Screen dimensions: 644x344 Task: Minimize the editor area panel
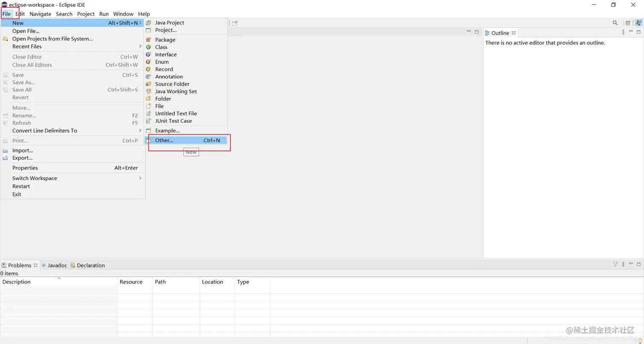[x=469, y=32]
